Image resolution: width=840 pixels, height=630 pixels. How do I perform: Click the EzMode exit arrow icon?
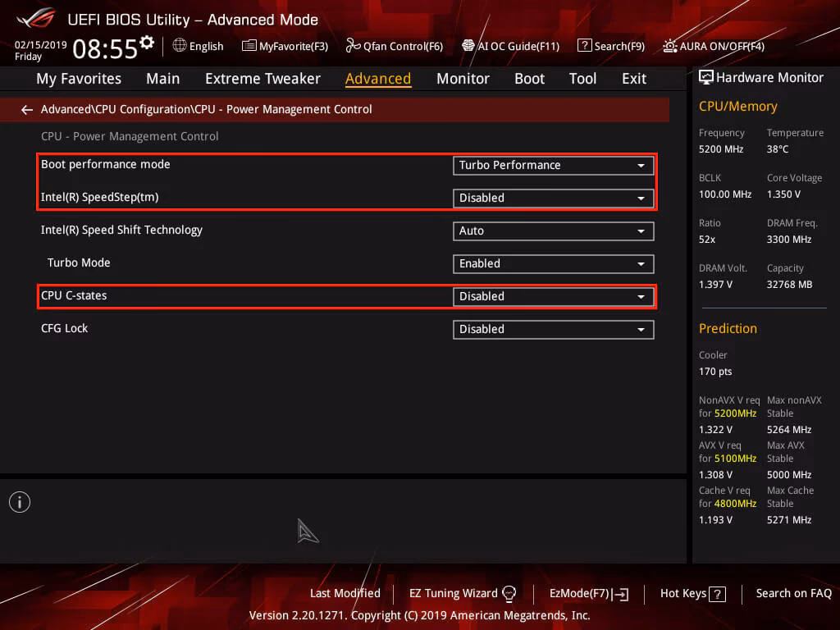tap(621, 594)
